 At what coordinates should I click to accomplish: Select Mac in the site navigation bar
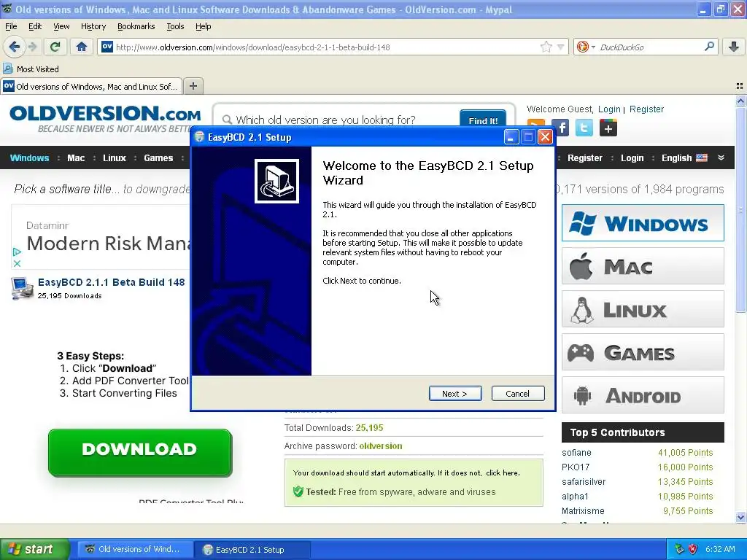click(x=76, y=158)
